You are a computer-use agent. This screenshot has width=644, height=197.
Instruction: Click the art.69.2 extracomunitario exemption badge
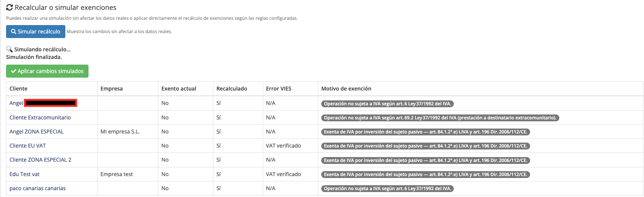(x=440, y=118)
